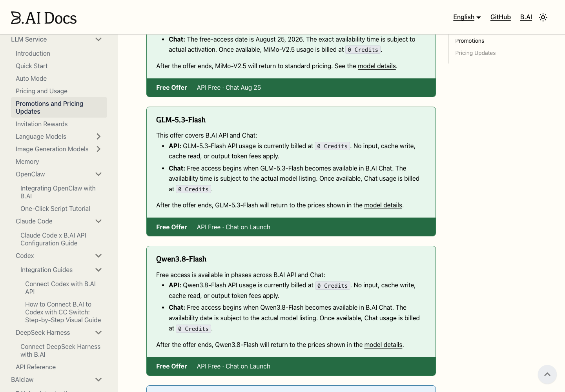Open the Introduction page
The height and width of the screenshot is (392, 565).
[33, 53]
